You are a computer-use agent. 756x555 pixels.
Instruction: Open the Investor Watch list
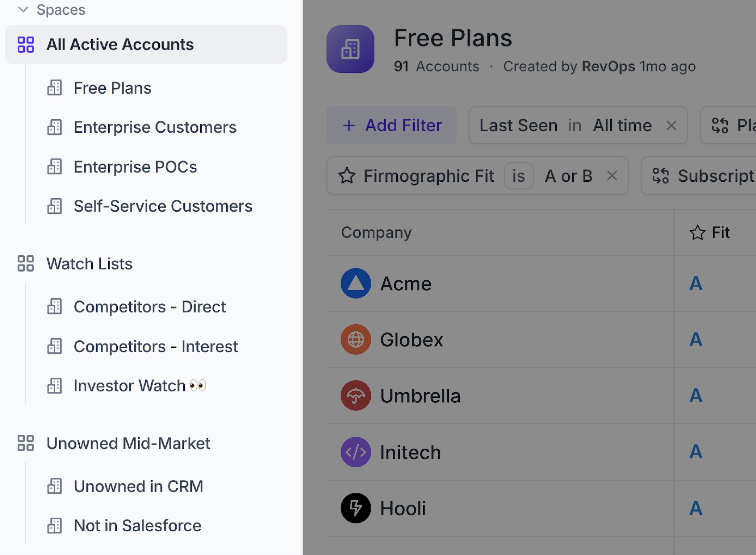pos(130,386)
